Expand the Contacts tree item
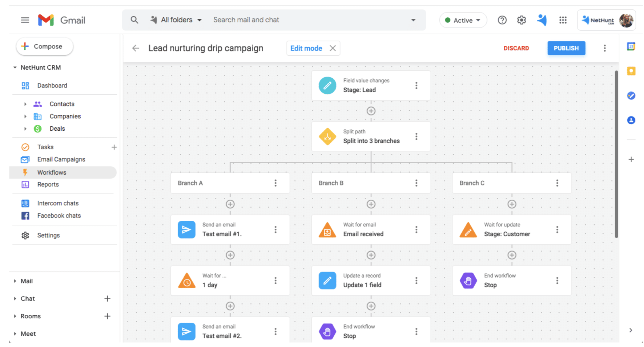The width and height of the screenshot is (644, 347). (25, 104)
